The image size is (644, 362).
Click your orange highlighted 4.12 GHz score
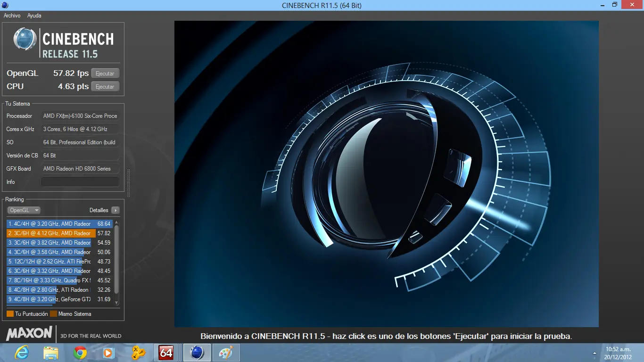[x=57, y=233]
